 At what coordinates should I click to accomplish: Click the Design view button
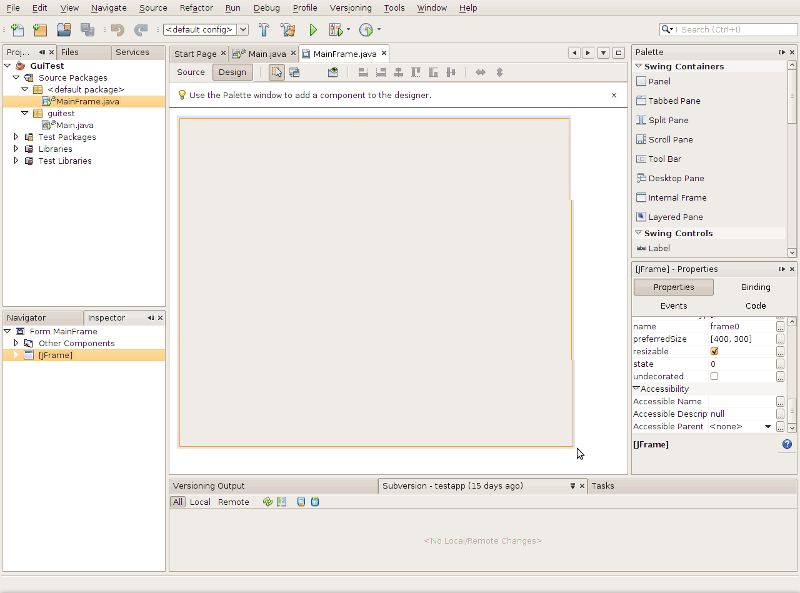click(232, 72)
